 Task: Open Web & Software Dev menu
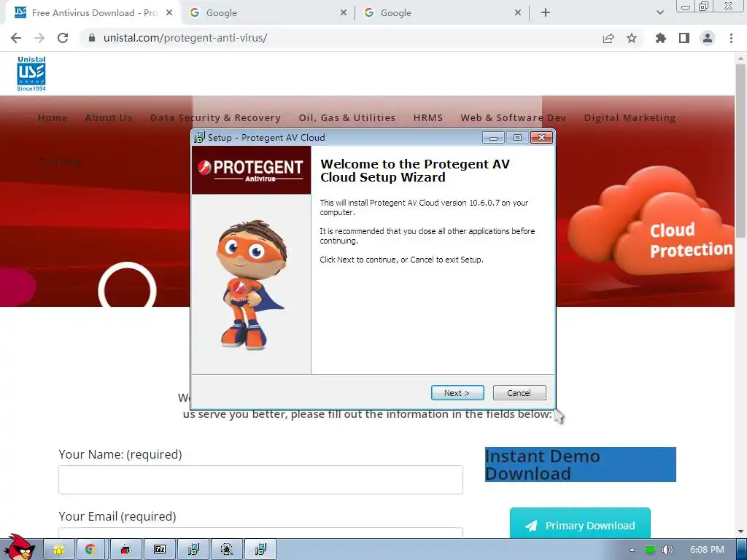pyautogui.click(x=513, y=117)
